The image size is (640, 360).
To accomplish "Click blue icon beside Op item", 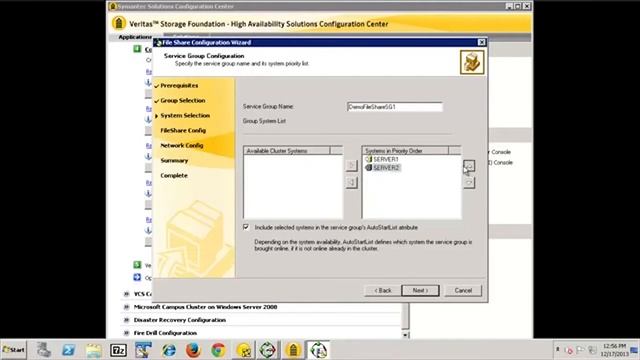I will tap(137, 277).
